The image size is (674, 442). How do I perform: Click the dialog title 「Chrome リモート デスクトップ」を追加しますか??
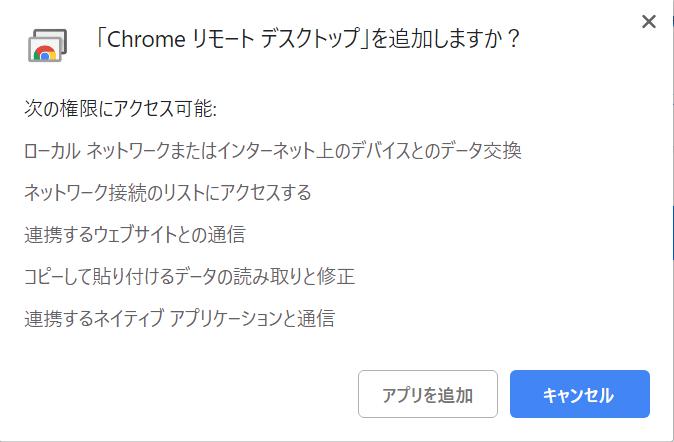pos(307,39)
